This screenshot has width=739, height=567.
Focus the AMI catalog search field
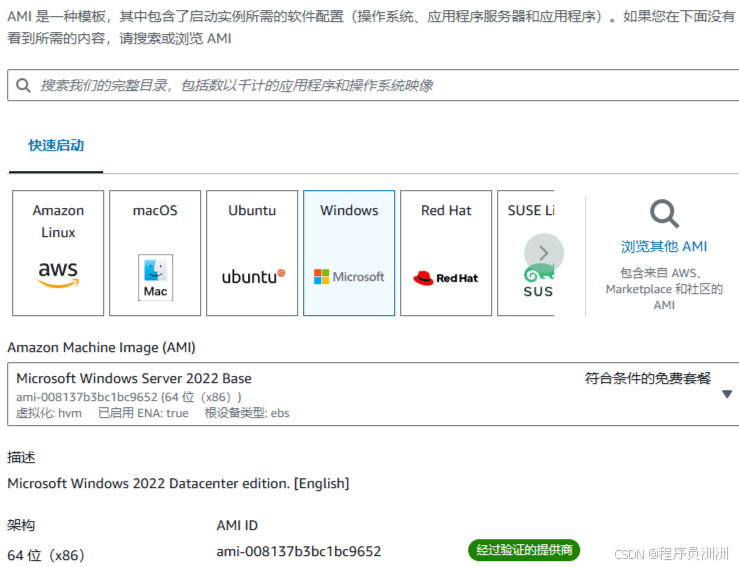click(x=373, y=85)
